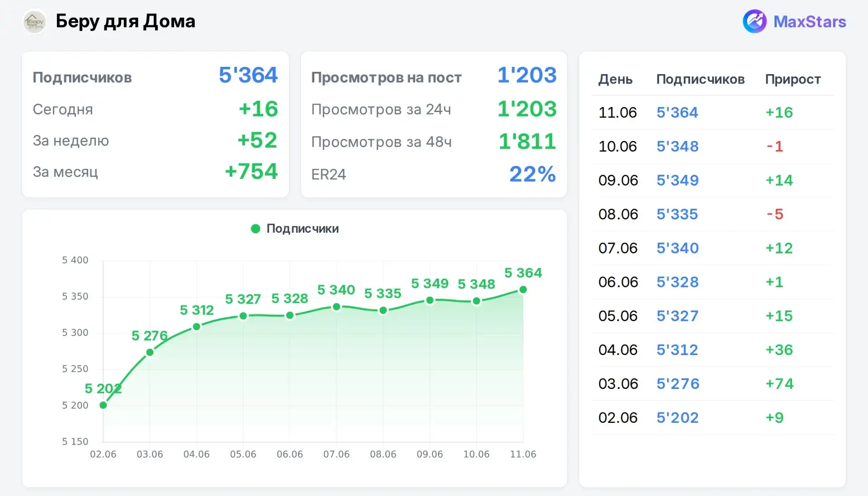This screenshot has width=868, height=496.
Task: Click the 11.06 x-axis date label
Action: point(523,454)
